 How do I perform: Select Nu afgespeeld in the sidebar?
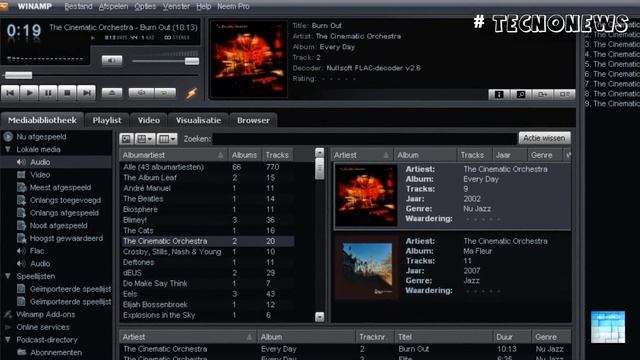(41, 137)
